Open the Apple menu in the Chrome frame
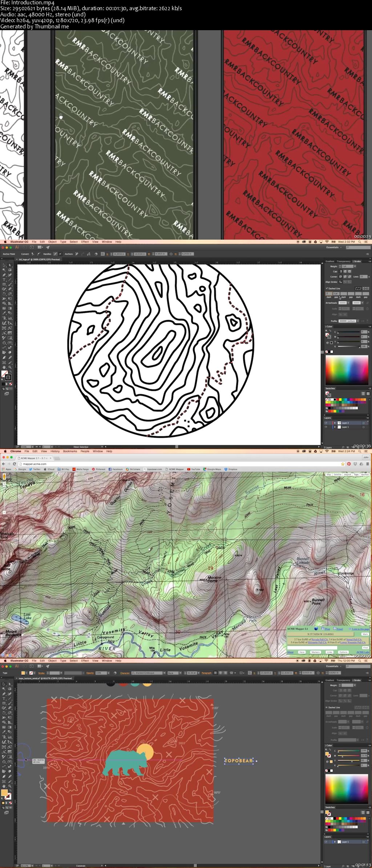This screenshot has height=868, width=372. [5, 451]
